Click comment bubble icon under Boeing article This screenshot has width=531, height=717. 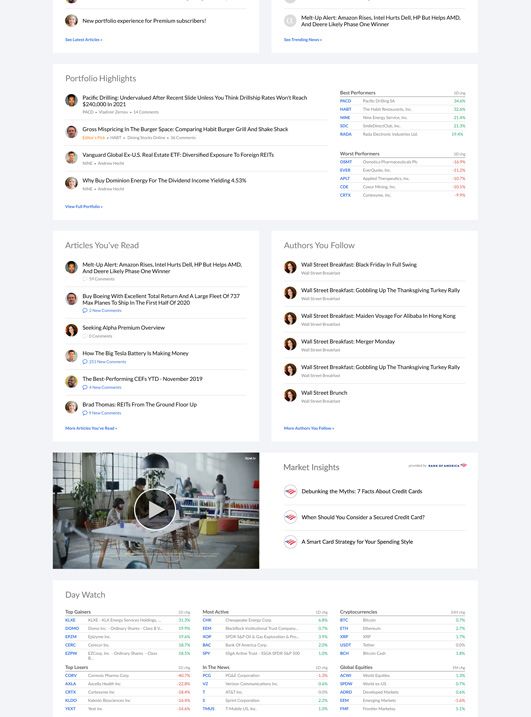[85, 310]
